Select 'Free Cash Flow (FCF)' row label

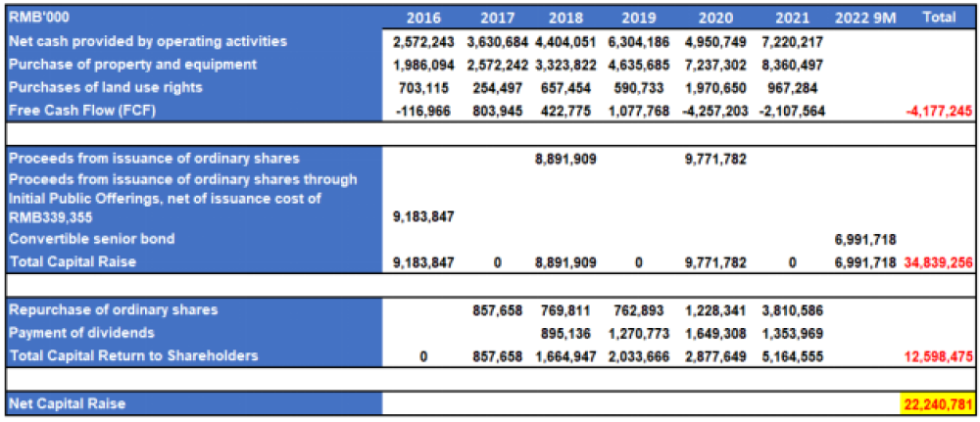(82, 111)
